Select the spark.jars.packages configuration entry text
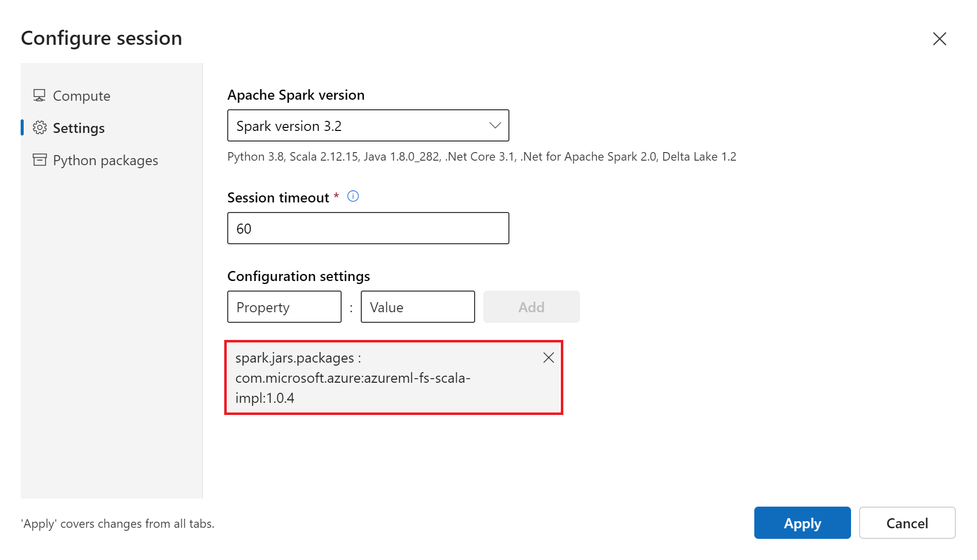 tap(353, 378)
